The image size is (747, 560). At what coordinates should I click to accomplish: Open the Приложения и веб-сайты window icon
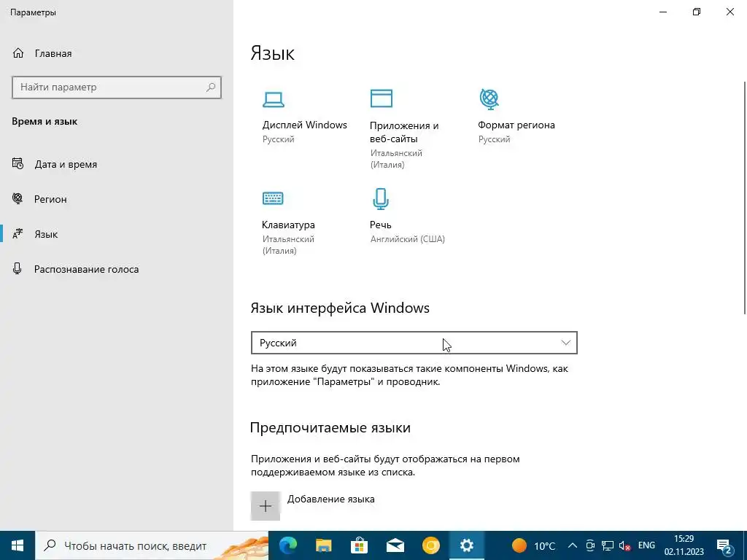pyautogui.click(x=382, y=98)
